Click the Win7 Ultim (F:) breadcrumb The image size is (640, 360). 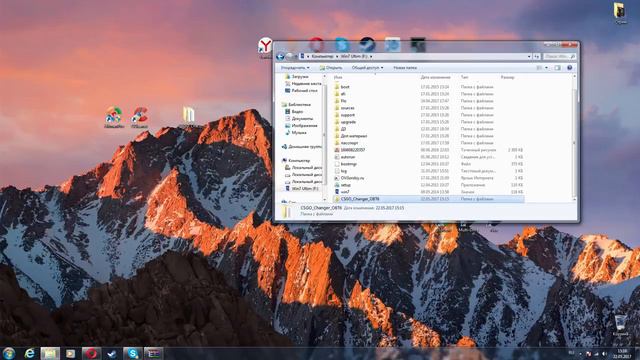[354, 56]
